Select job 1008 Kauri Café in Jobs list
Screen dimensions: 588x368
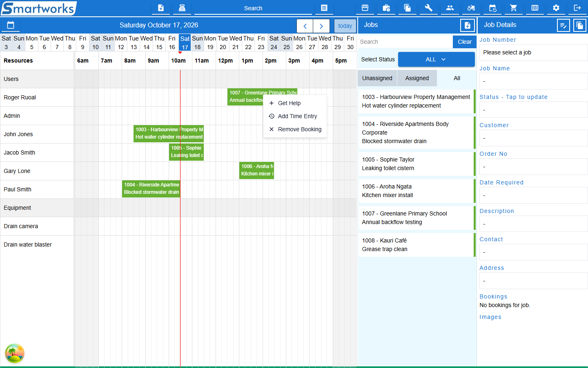[x=416, y=245]
